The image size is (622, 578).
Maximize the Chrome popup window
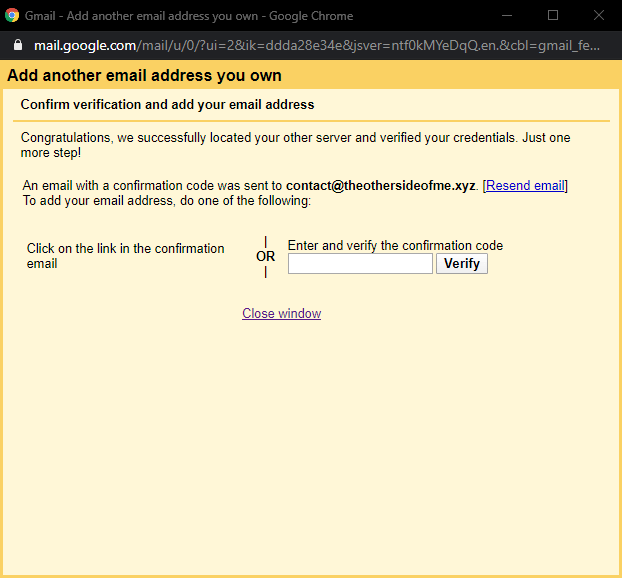[x=553, y=15]
